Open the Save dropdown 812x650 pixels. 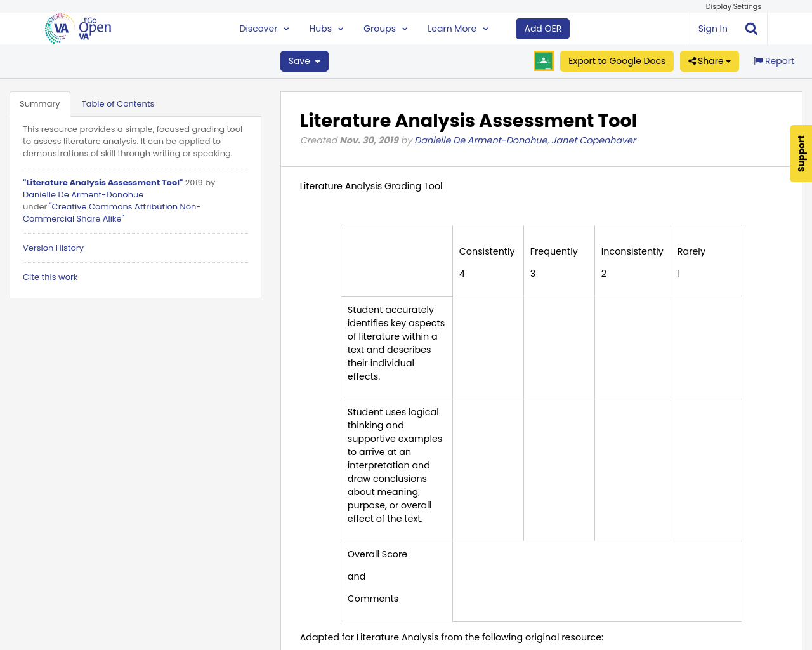[304, 60]
